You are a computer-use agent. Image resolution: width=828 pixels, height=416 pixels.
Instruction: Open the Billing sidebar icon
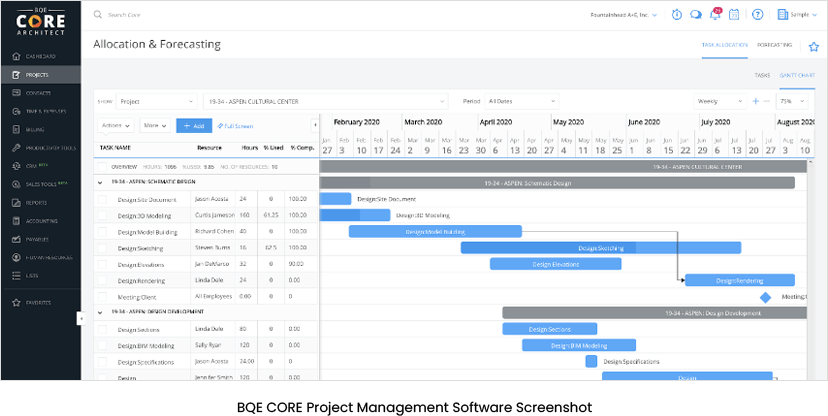coord(16,129)
